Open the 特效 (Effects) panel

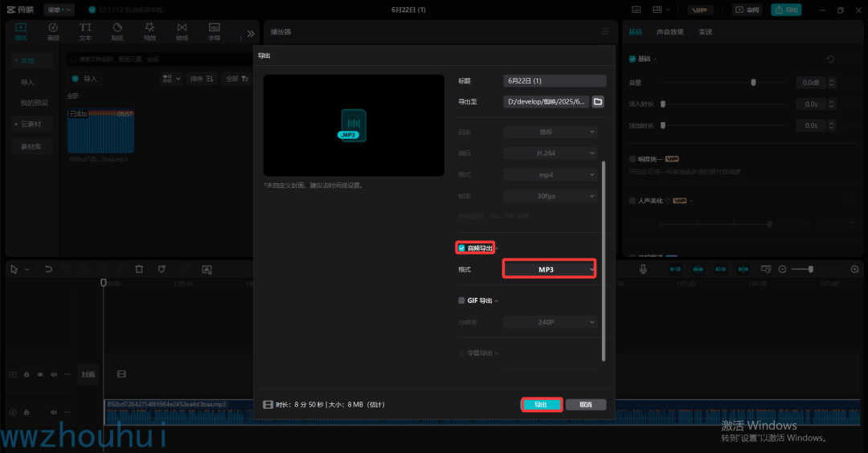pyautogui.click(x=149, y=31)
